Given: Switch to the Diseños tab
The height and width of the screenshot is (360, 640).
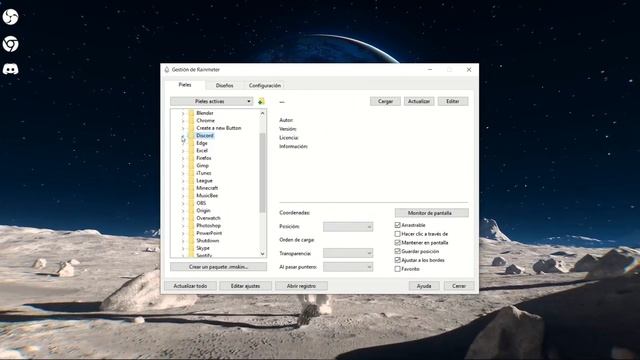Looking at the screenshot, I should [224, 85].
